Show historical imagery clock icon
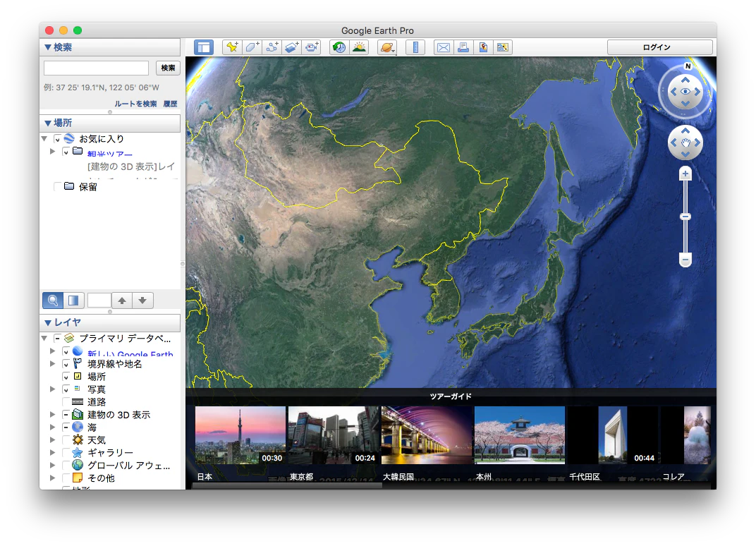Screen dimensions: 756x546 [339, 47]
